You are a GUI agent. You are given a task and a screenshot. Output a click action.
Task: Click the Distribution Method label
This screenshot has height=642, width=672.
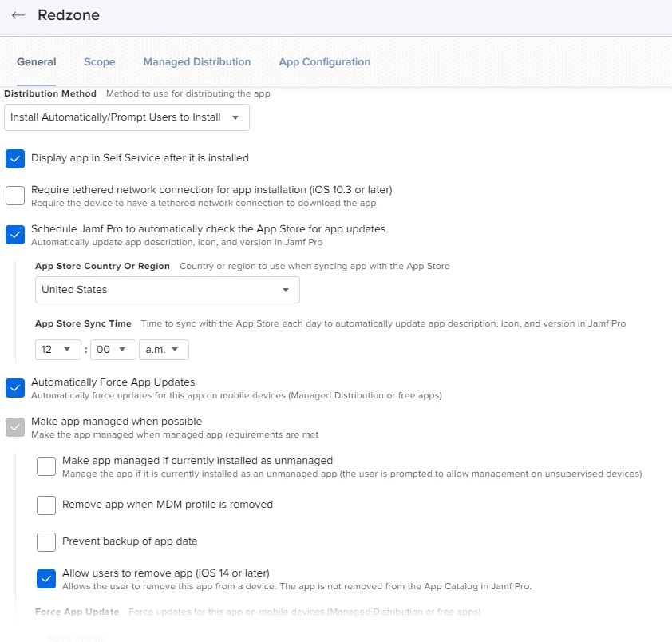[x=50, y=93]
